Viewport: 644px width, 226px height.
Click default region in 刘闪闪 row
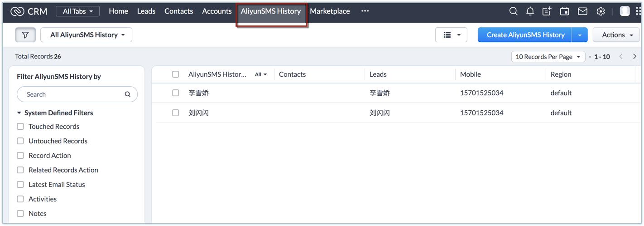(561, 113)
